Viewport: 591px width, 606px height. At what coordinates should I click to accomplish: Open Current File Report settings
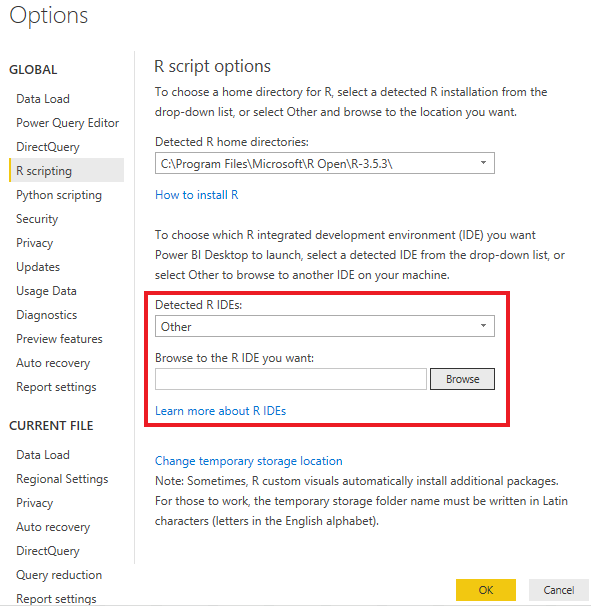point(56,599)
